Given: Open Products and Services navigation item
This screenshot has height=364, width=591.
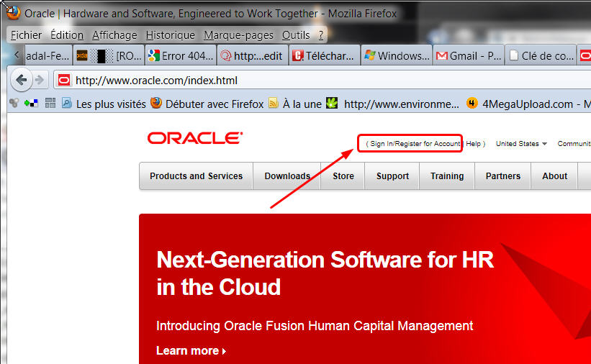Looking at the screenshot, I should (x=196, y=176).
